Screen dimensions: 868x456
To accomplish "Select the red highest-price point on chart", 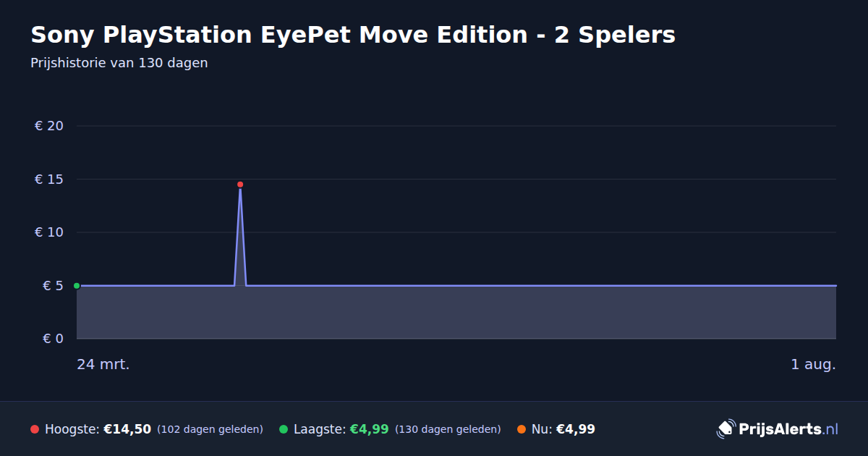I will [x=240, y=185].
